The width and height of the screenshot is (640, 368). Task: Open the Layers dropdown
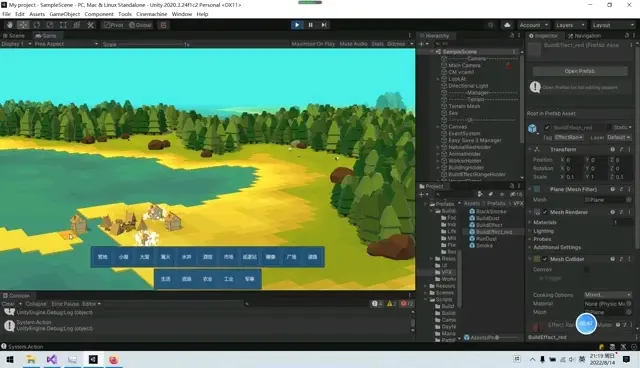point(570,25)
